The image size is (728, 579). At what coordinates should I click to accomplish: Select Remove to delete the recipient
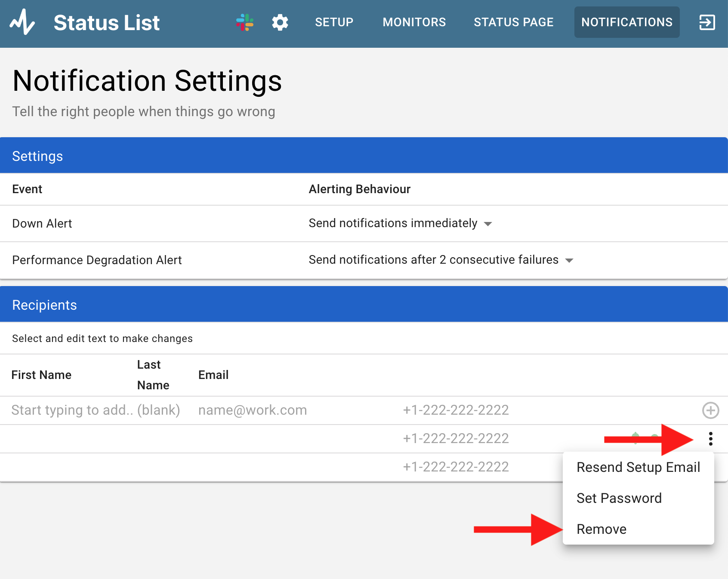pos(601,529)
